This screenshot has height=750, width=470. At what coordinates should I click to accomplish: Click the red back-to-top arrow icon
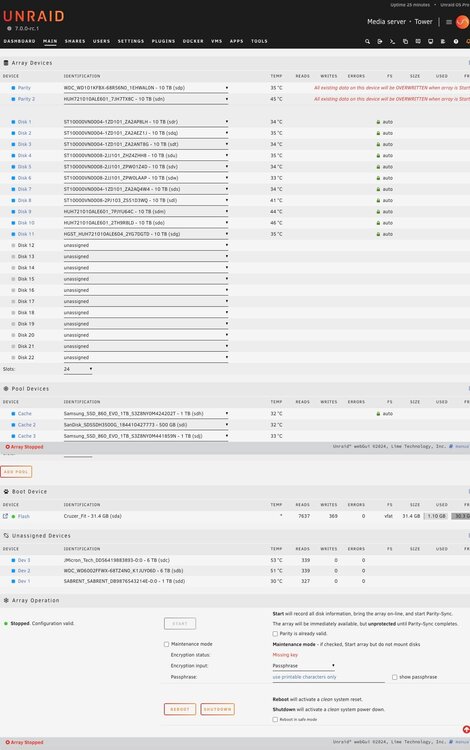466,729
